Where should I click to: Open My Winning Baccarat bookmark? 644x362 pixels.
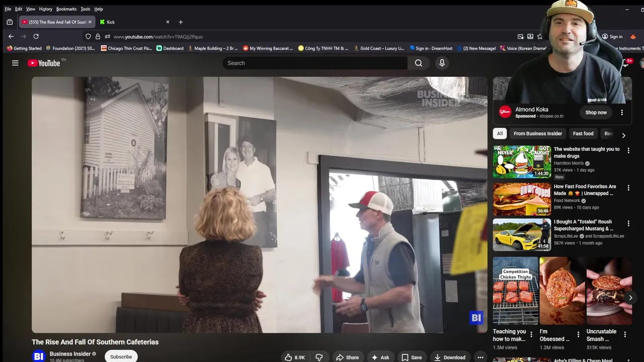(268, 48)
